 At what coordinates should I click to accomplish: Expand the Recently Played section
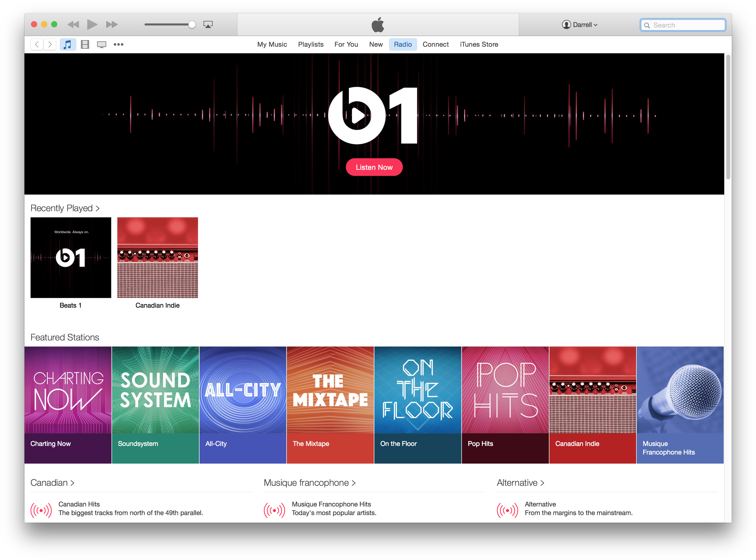tap(65, 208)
